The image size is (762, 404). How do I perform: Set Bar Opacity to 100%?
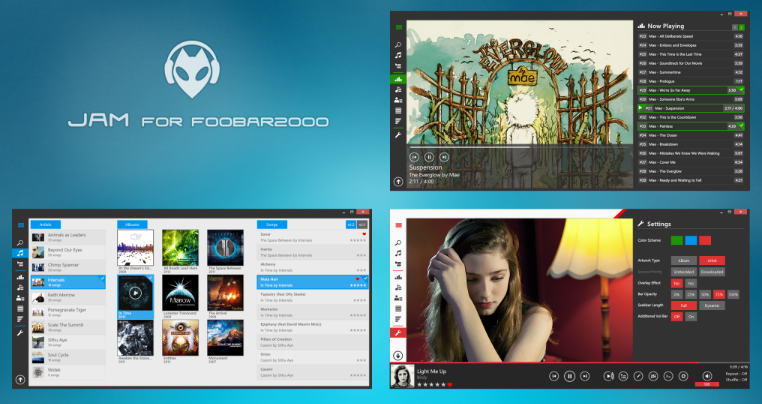(x=733, y=294)
